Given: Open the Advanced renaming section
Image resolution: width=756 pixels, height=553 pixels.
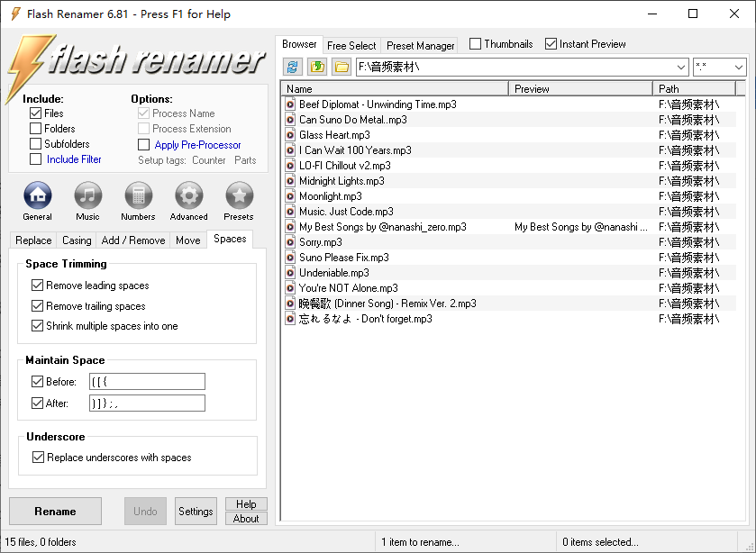Looking at the screenshot, I should [189, 201].
